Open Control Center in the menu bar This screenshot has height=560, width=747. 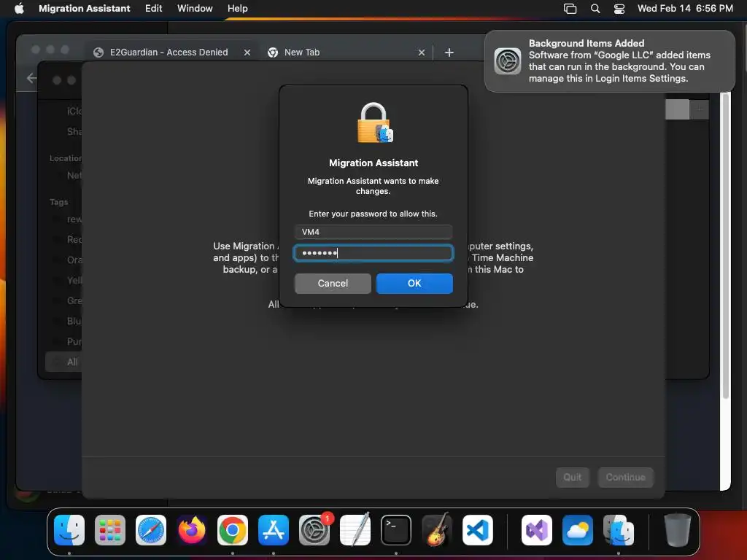pyautogui.click(x=619, y=9)
